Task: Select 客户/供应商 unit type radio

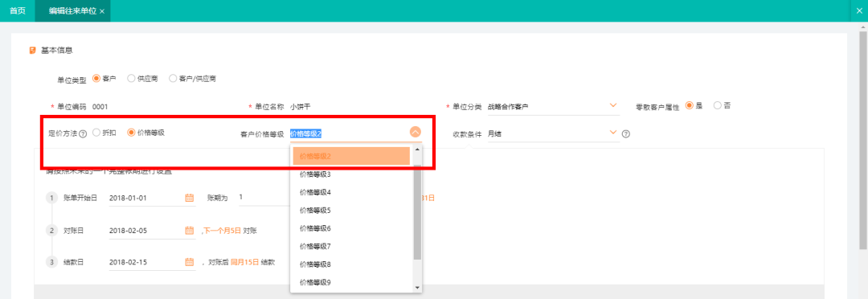Action: click(x=173, y=78)
